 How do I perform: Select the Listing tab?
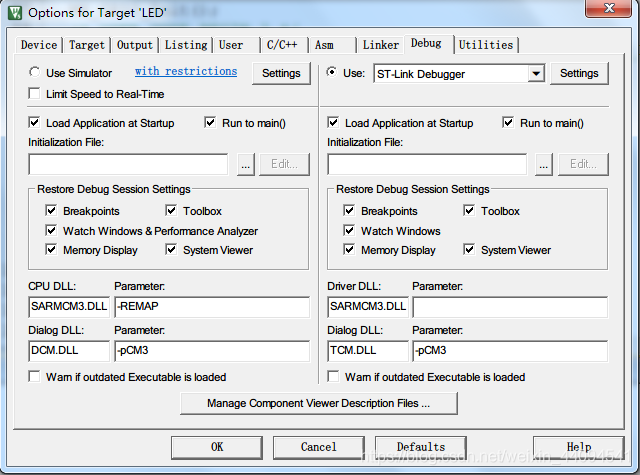pos(186,45)
